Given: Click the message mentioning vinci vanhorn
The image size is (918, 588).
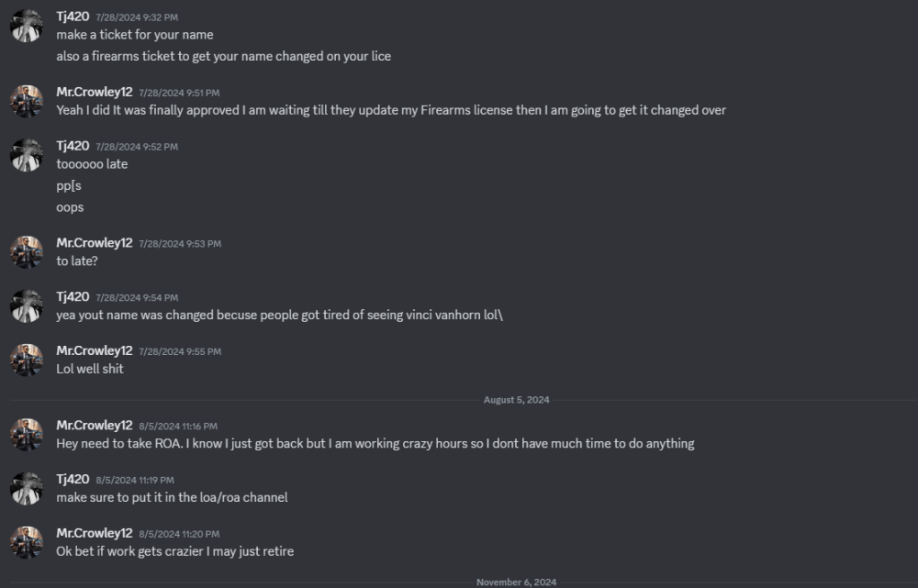Looking at the screenshot, I should [x=280, y=315].
